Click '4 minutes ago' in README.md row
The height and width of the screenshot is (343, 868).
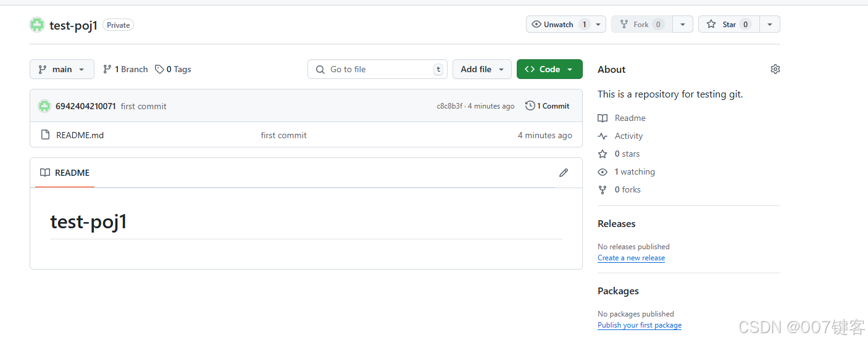point(545,135)
